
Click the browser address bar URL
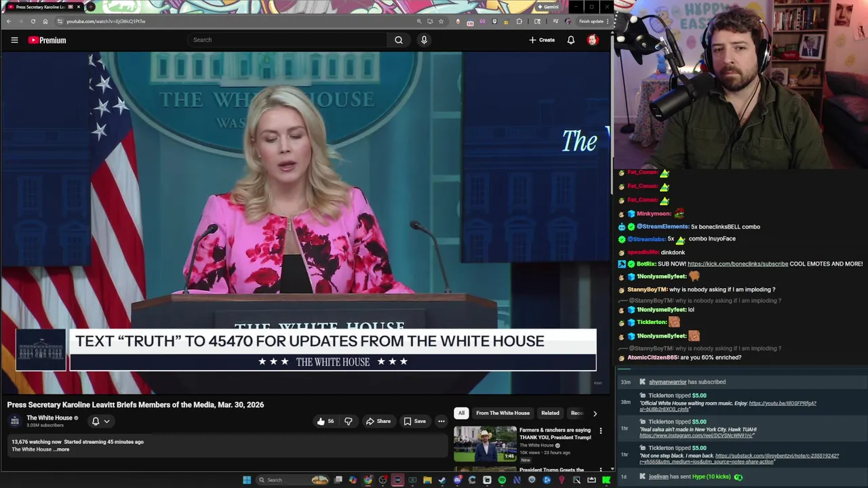pyautogui.click(x=106, y=21)
